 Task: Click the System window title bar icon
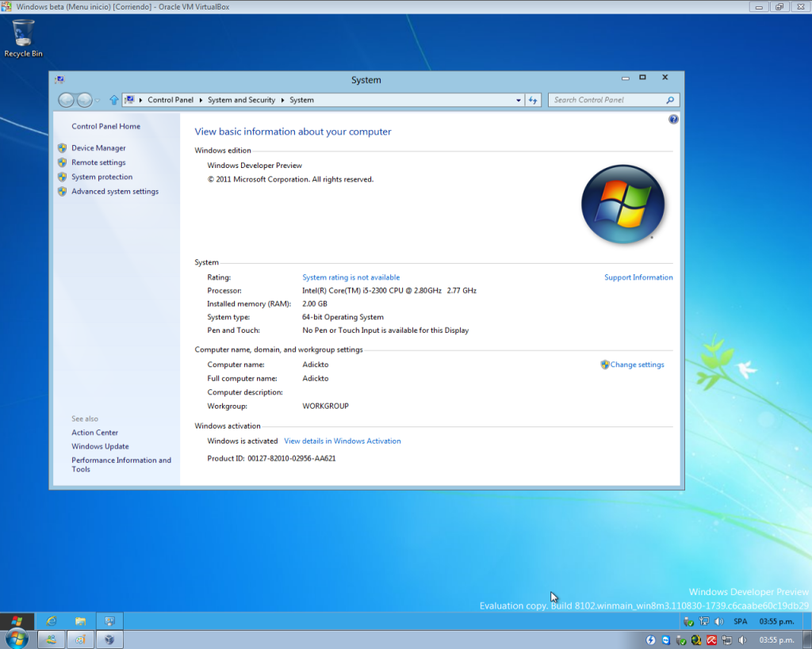59,80
